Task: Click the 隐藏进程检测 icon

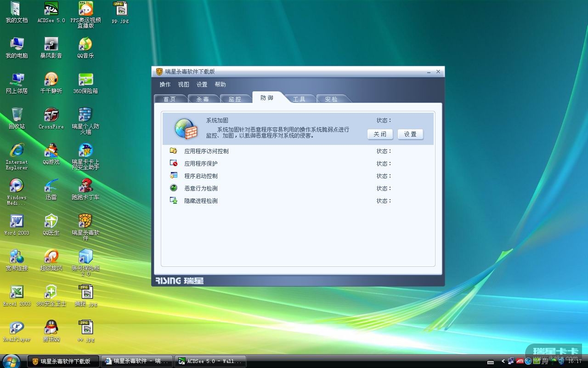Action: click(x=174, y=201)
